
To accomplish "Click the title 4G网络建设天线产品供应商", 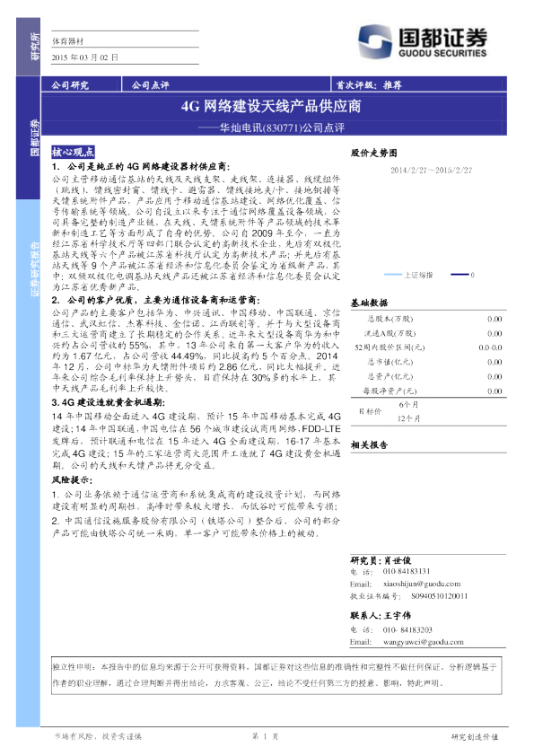I will click(271, 106).
